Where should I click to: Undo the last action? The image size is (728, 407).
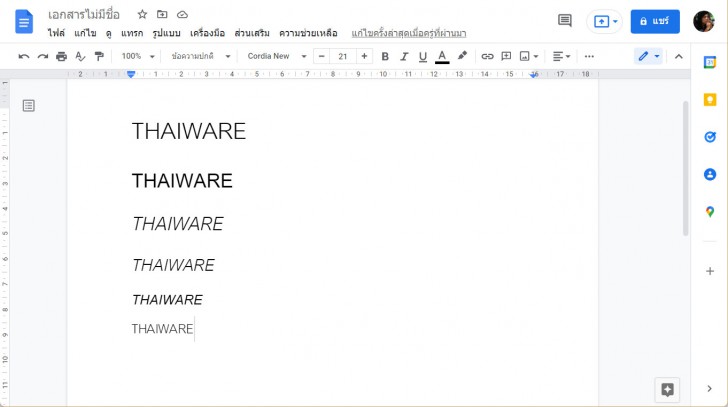point(24,57)
